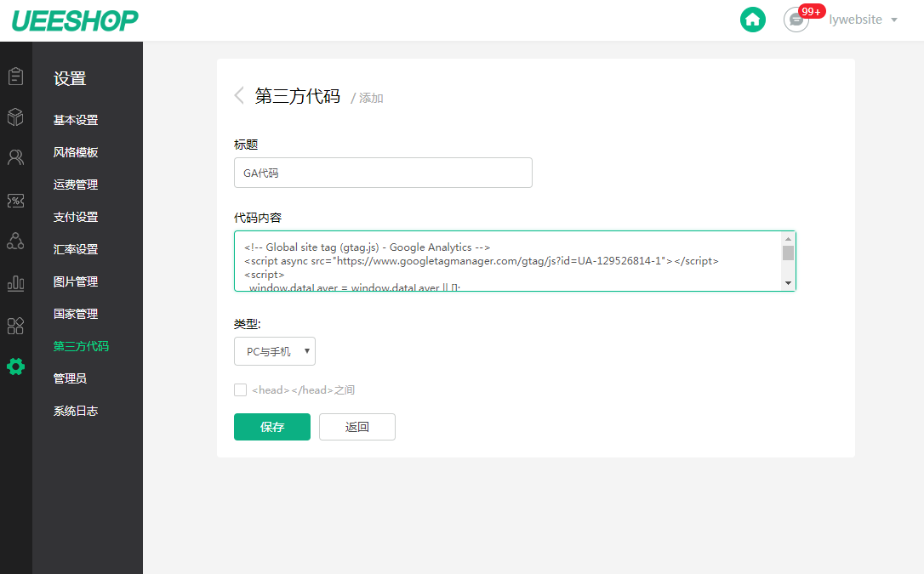Go back using the left chevron arrow

239,95
